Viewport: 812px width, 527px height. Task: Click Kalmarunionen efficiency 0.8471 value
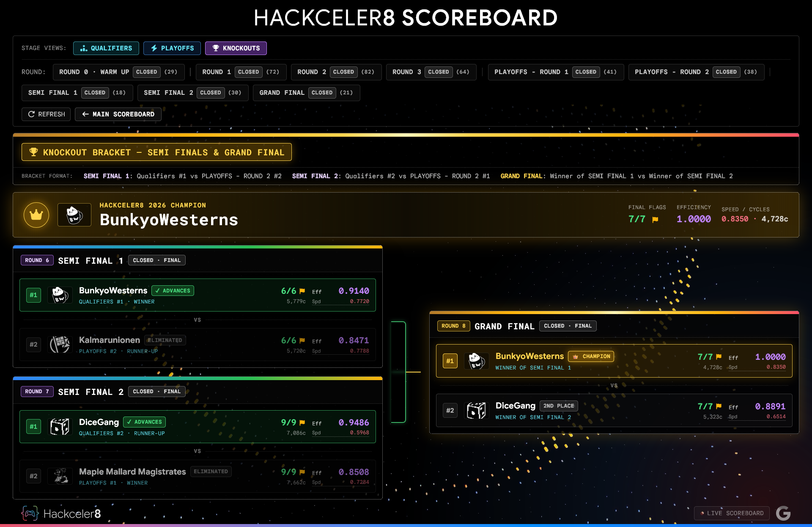point(354,340)
